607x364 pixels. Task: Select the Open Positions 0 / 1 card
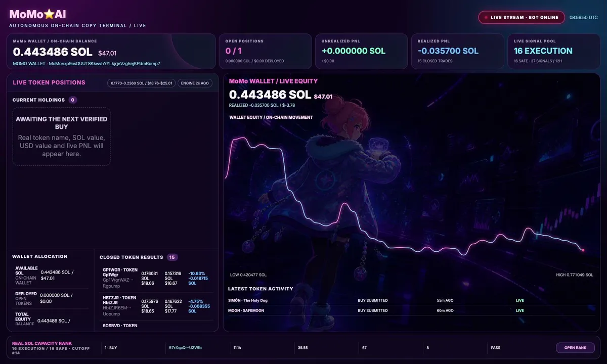click(x=265, y=52)
